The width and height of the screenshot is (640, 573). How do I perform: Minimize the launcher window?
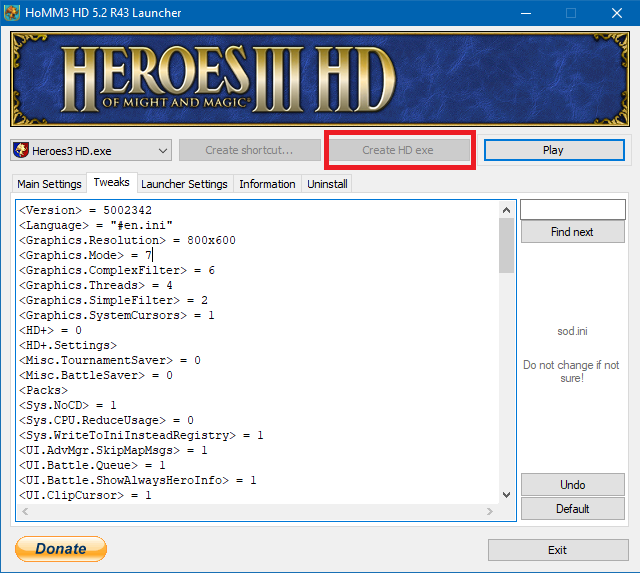(x=526, y=13)
